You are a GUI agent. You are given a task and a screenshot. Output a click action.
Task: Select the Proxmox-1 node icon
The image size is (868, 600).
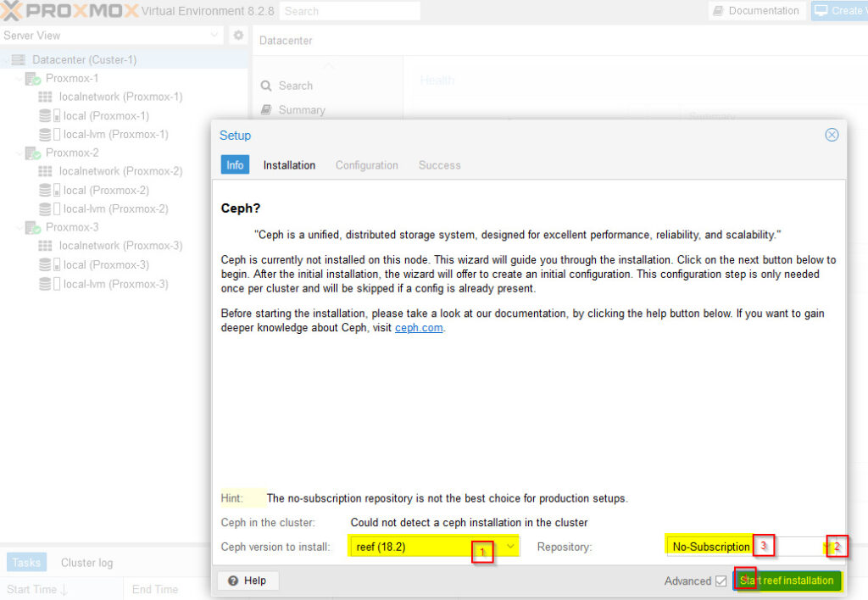click(x=33, y=79)
